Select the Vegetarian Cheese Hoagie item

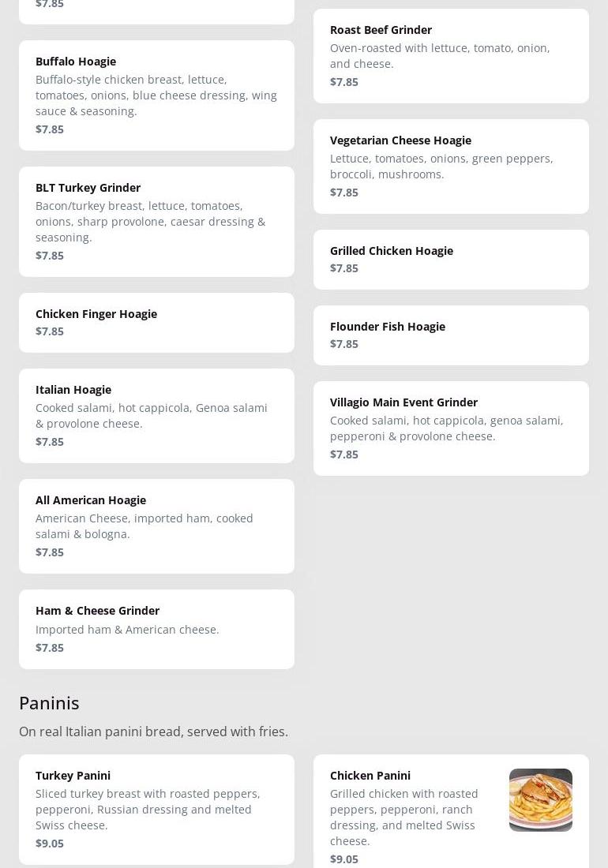tap(451, 166)
